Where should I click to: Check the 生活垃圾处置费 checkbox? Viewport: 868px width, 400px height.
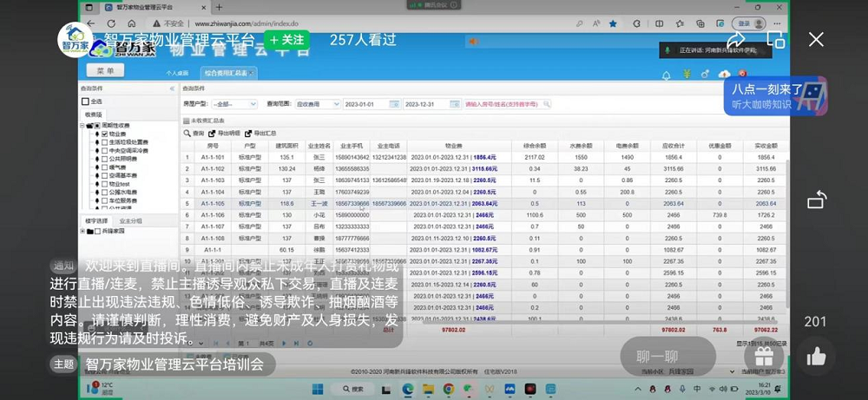[x=104, y=142]
